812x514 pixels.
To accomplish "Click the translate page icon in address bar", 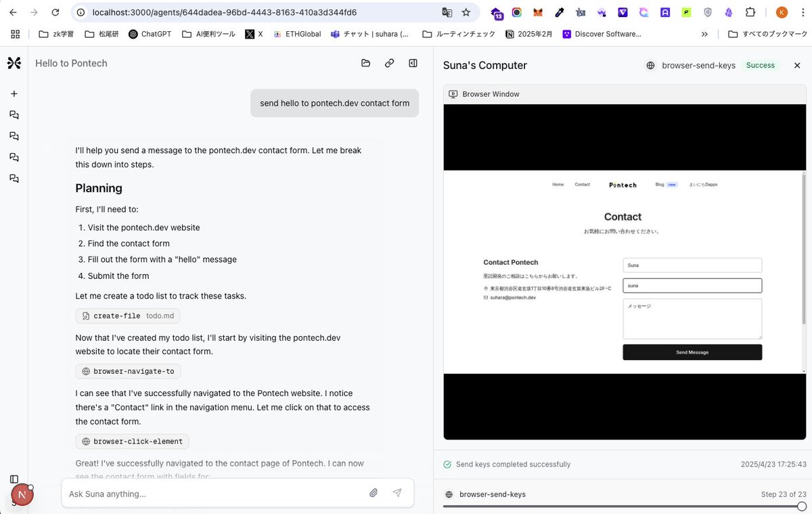I will click(447, 12).
